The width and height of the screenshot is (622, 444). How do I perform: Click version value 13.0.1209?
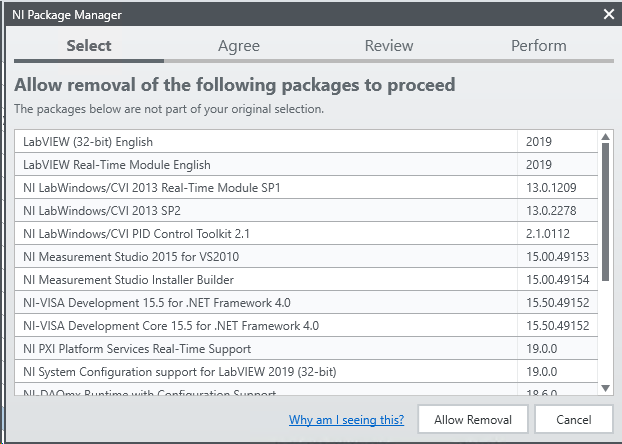coord(551,188)
